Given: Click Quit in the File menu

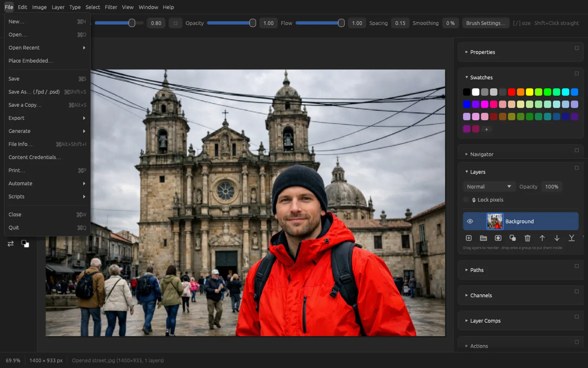Looking at the screenshot, I should pyautogui.click(x=47, y=228).
